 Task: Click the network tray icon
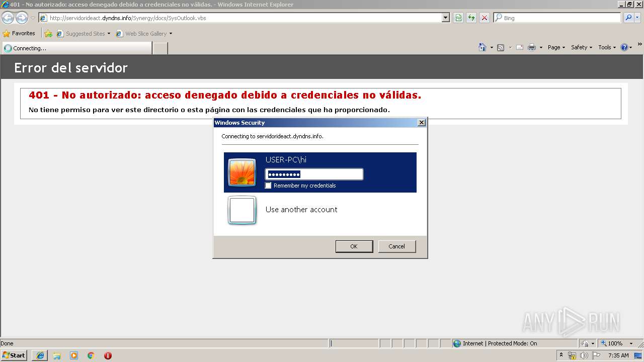click(572, 355)
